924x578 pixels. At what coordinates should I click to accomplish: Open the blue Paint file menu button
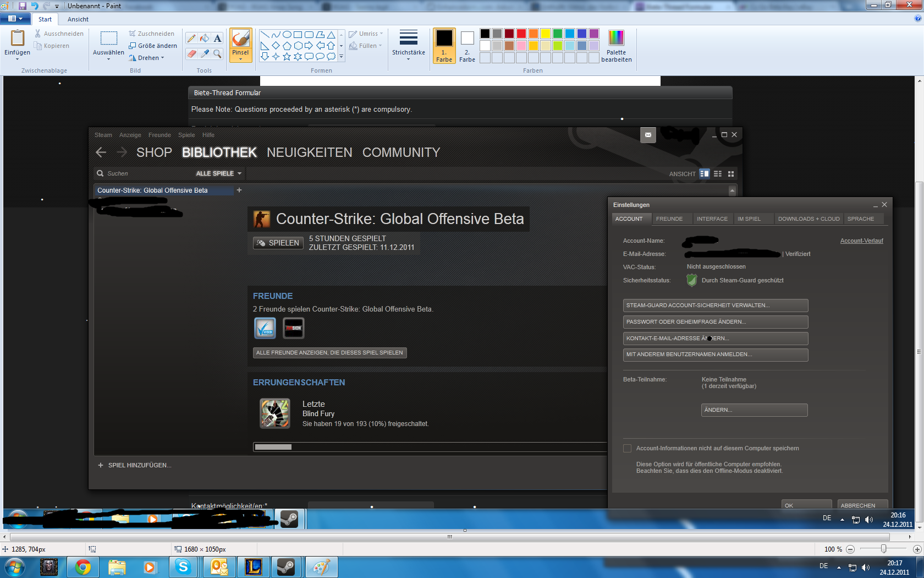tap(15, 19)
